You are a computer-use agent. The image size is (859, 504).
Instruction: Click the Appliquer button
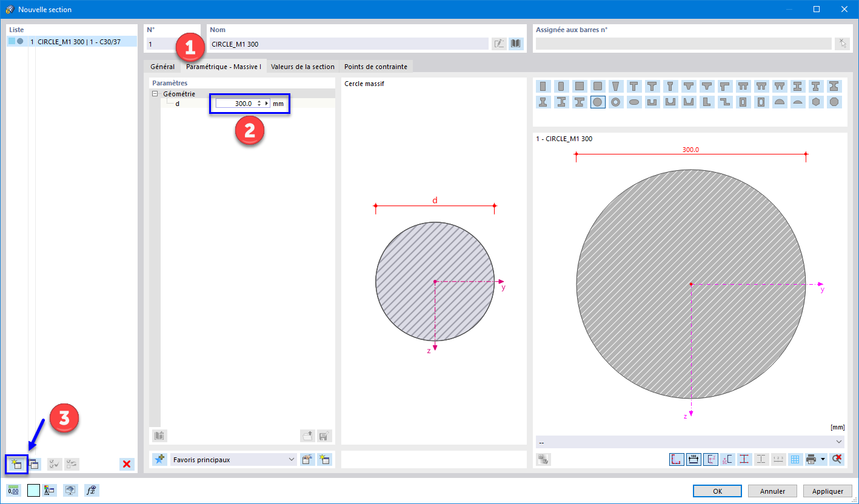tap(827, 491)
